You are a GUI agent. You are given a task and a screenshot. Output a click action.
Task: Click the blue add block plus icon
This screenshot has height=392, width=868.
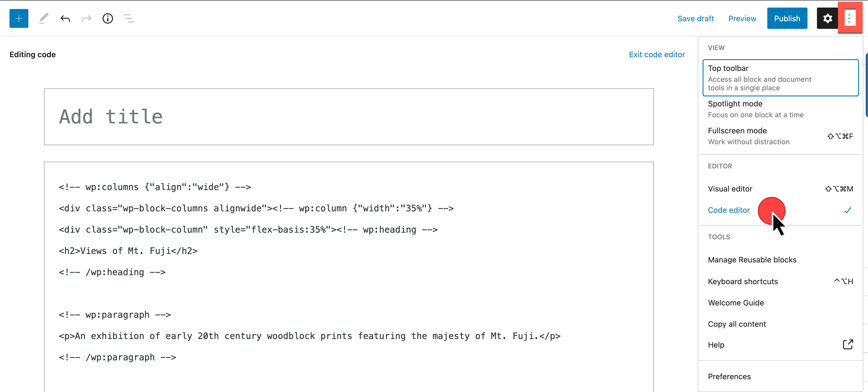[19, 18]
